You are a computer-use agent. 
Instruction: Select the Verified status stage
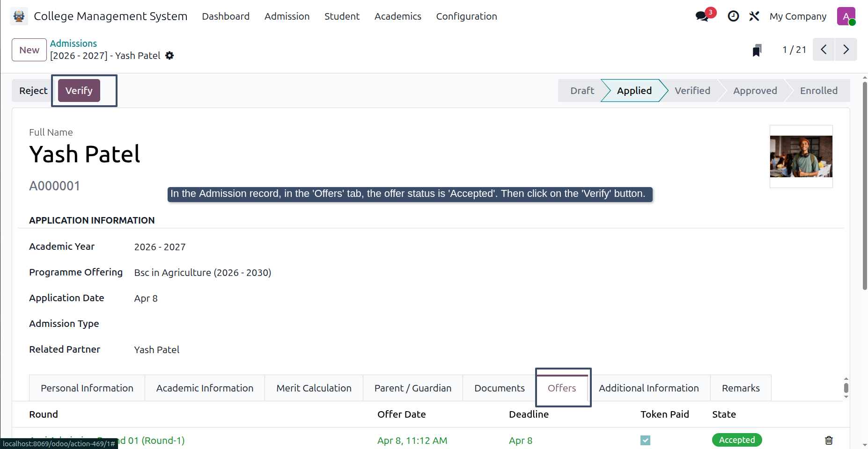click(692, 91)
